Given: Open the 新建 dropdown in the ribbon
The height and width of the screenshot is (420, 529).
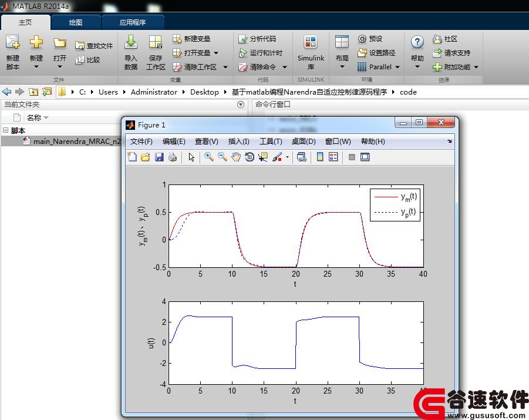Looking at the screenshot, I should 36,52.
